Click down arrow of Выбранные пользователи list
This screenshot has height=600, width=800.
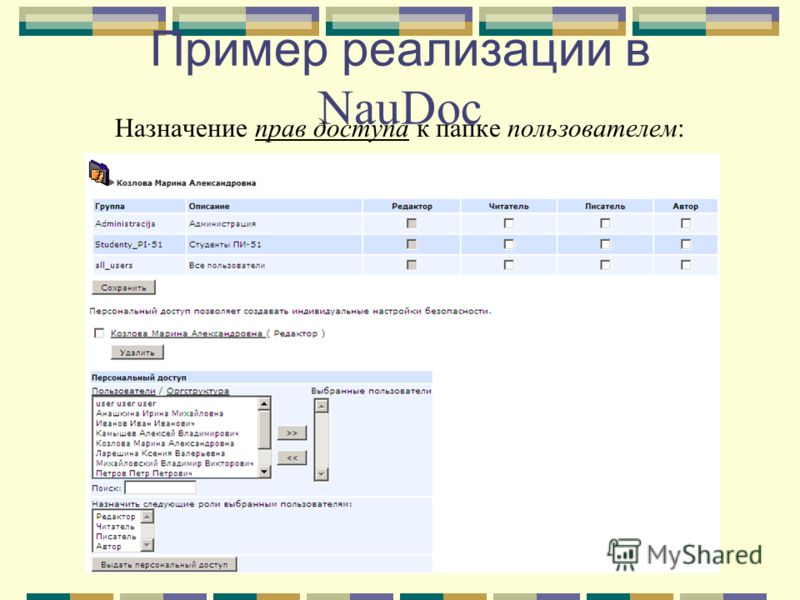(x=321, y=473)
